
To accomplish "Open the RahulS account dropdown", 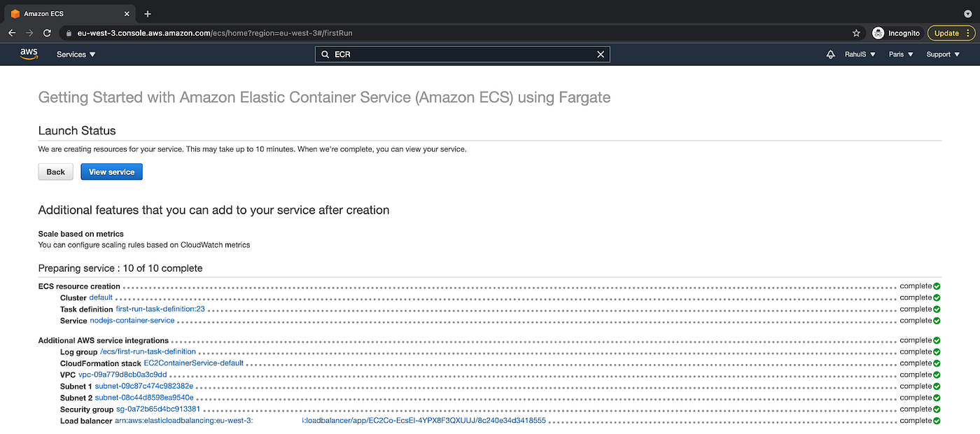I will click(x=860, y=55).
